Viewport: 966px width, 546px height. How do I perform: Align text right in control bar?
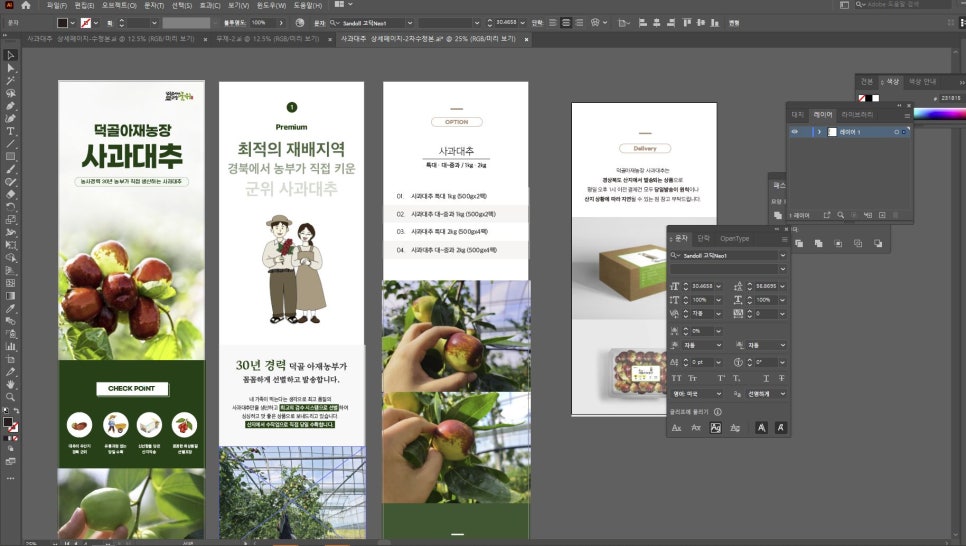(x=579, y=23)
